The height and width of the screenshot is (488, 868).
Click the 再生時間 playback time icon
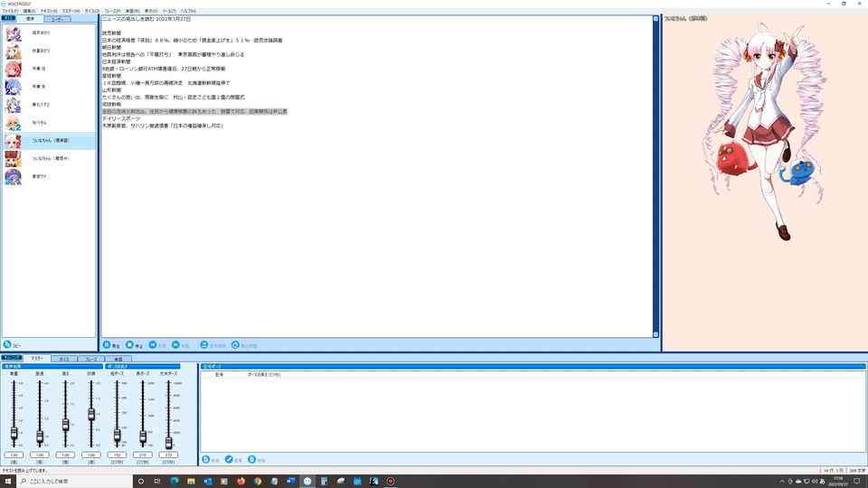[235, 344]
